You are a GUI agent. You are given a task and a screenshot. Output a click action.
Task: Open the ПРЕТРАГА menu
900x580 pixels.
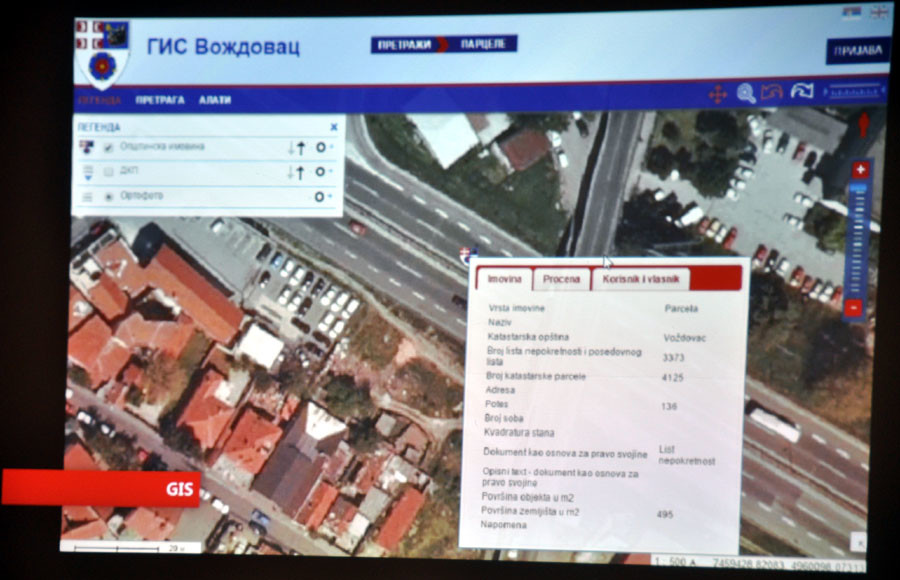point(160,100)
